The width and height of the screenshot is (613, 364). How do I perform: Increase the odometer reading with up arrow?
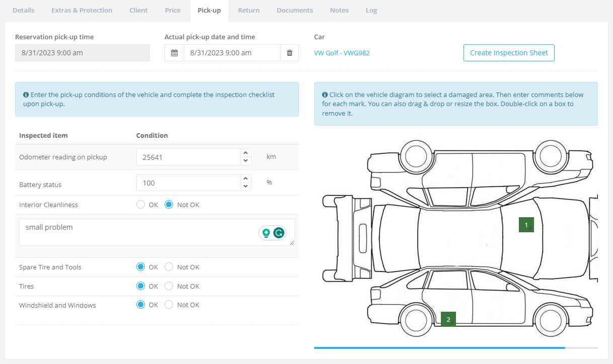coord(246,153)
